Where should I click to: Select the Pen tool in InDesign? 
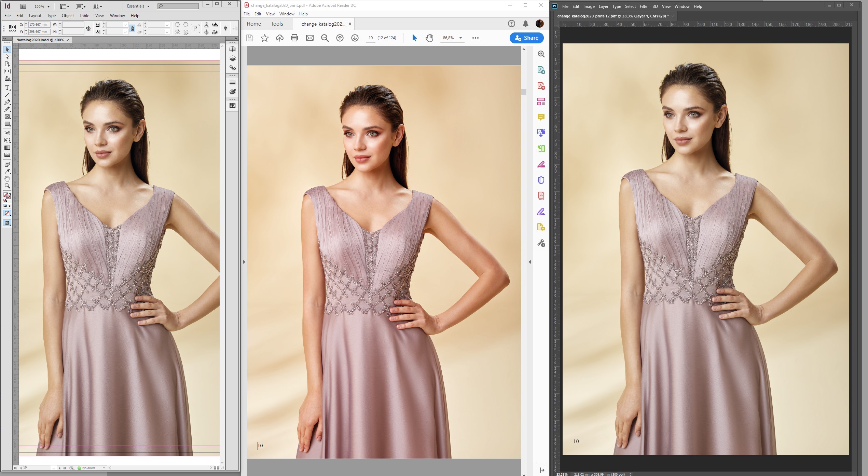pyautogui.click(x=7, y=103)
